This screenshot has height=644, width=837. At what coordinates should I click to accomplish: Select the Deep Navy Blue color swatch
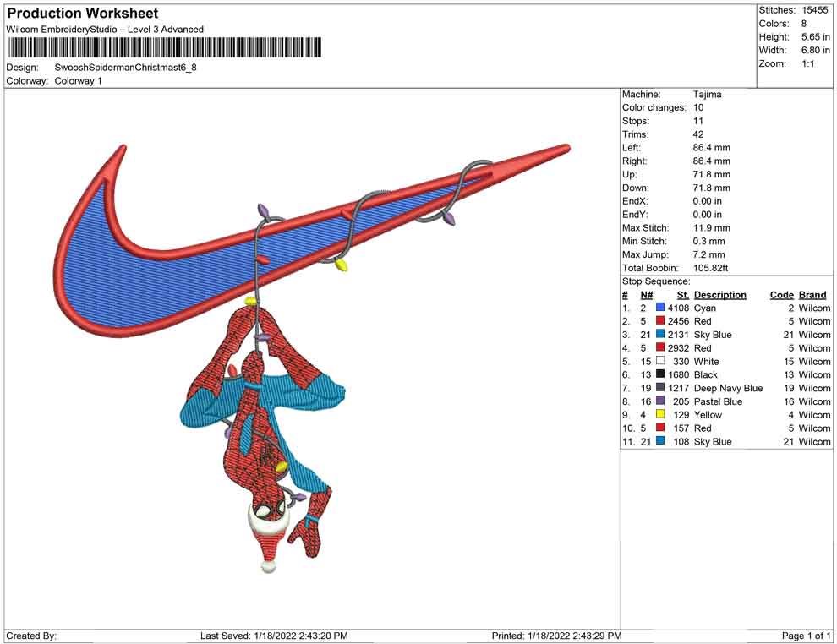[660, 388]
